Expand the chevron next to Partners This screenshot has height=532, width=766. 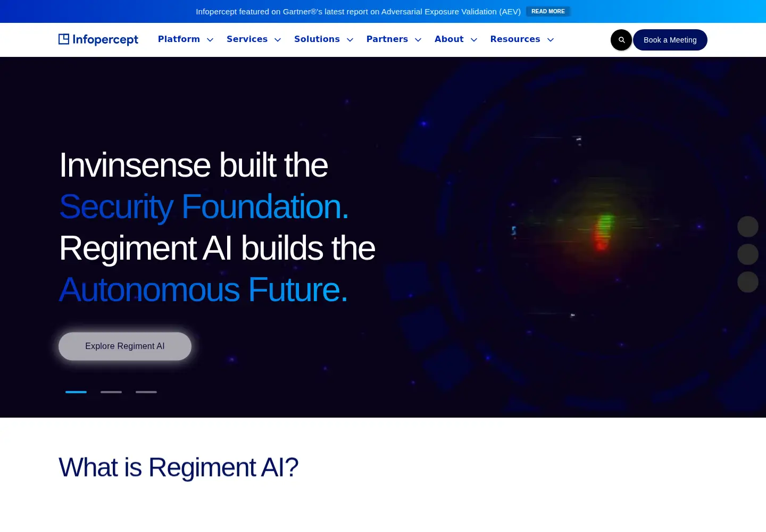pyautogui.click(x=418, y=40)
